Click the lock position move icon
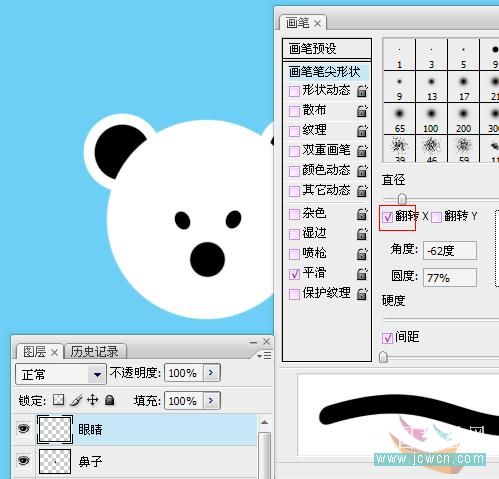 click(93, 400)
